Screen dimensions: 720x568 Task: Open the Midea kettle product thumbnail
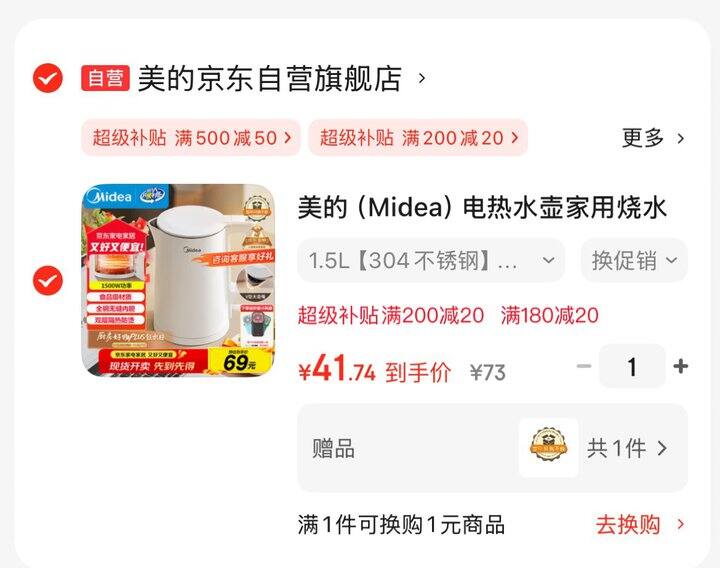[x=178, y=281]
